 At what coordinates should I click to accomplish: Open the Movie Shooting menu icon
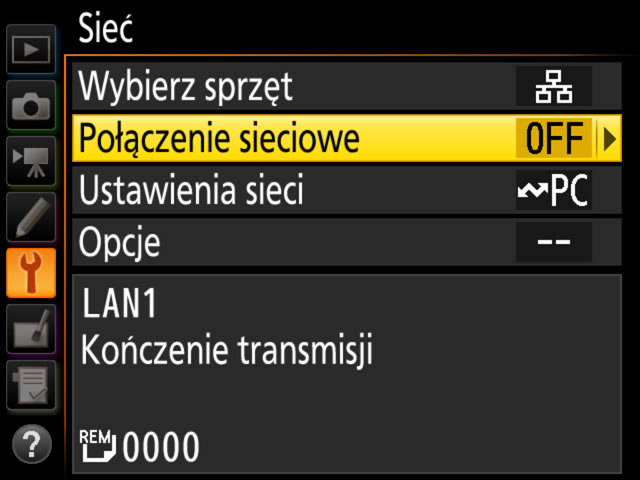click(x=31, y=161)
